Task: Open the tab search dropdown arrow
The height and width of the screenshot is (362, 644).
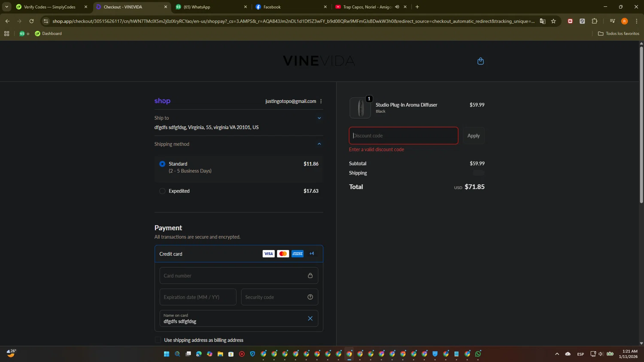Action: pos(6,7)
